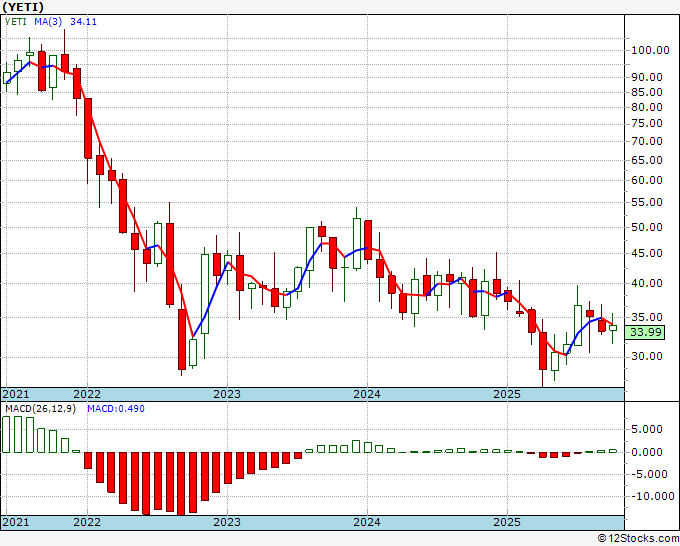The image size is (680, 546).
Task: Click the tall red candle at start of 2022
Action: click(88, 128)
